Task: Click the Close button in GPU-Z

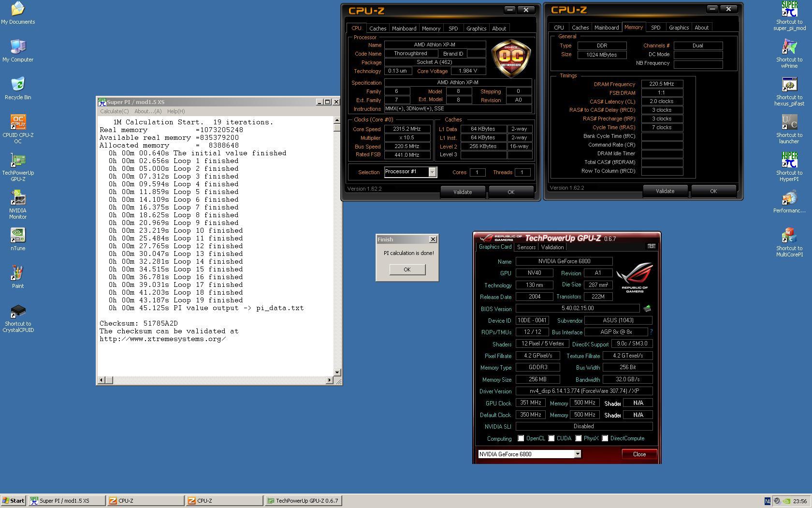Action: pos(639,454)
